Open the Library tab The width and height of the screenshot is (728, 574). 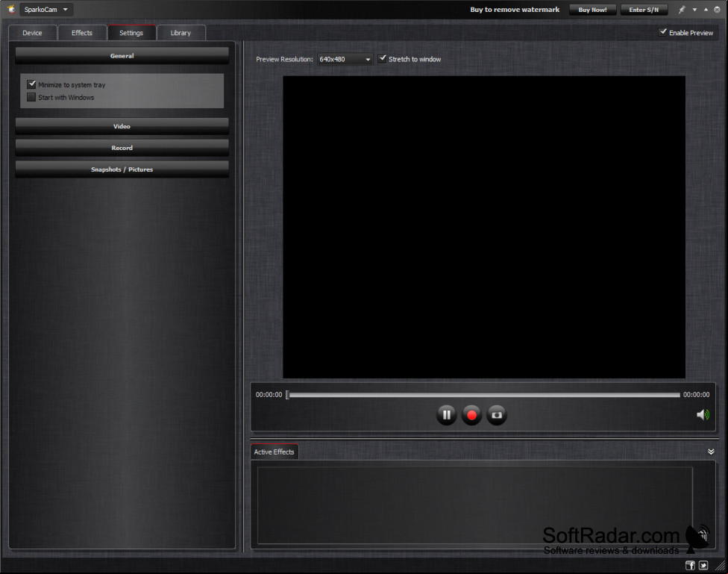click(181, 33)
